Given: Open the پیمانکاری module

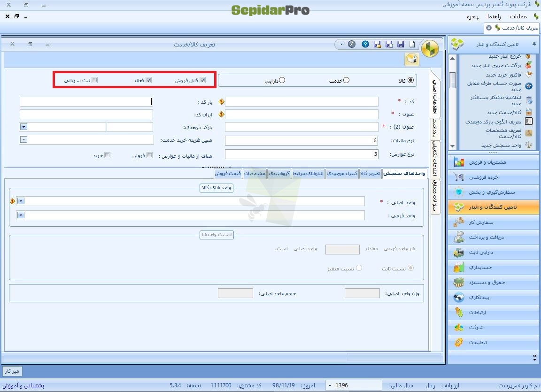Looking at the screenshot, I should [494, 297].
